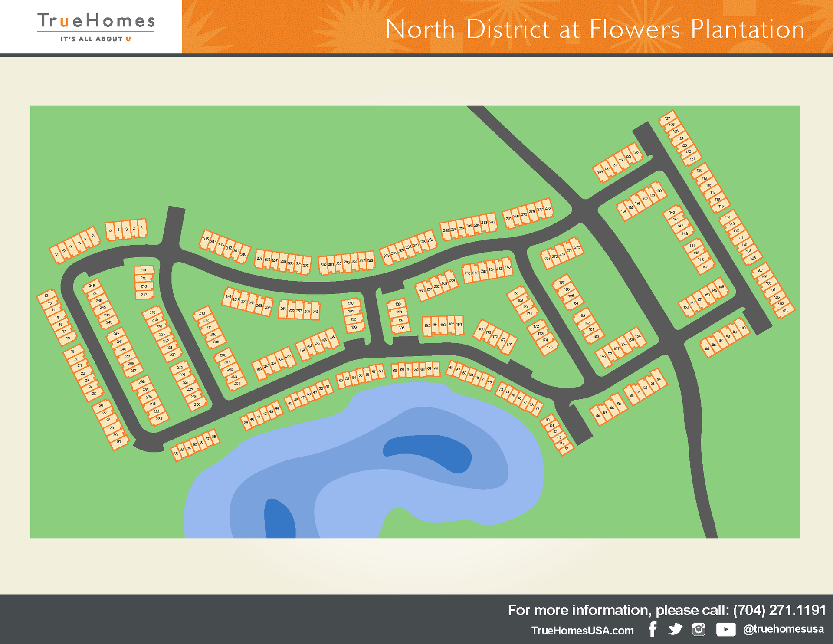Click the Facebook icon in footer
833x644 pixels.
tap(653, 629)
